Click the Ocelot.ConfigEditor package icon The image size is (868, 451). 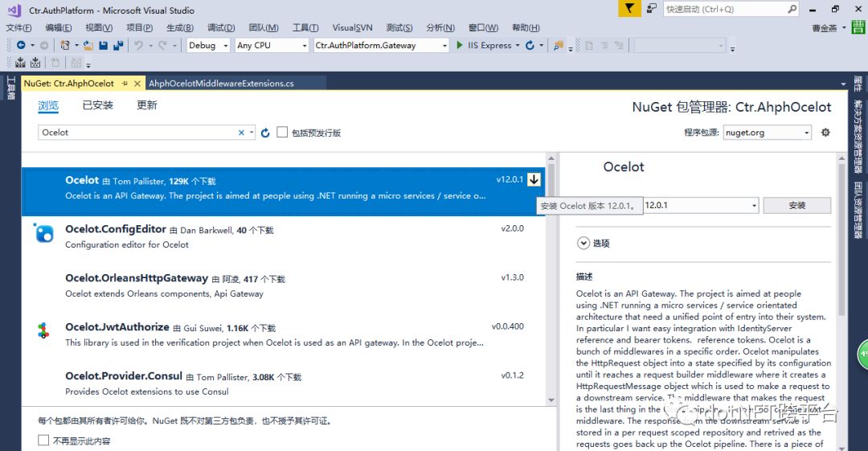click(x=43, y=233)
